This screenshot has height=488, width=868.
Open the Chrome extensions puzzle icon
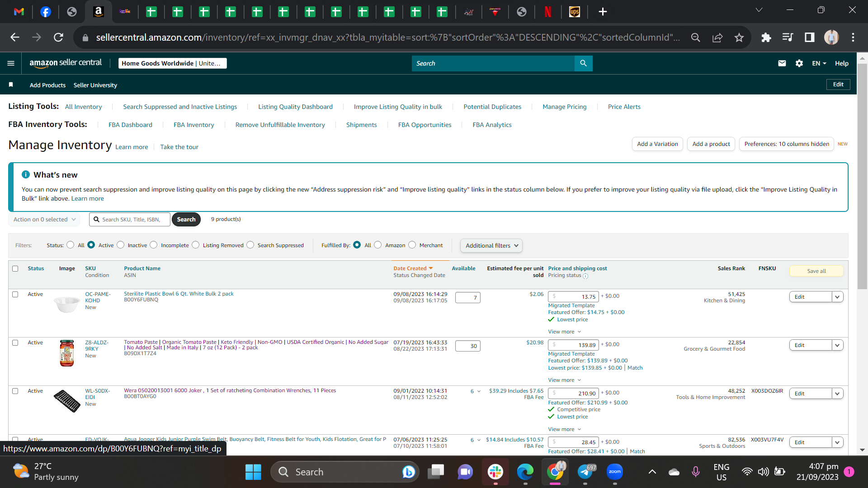[766, 38]
